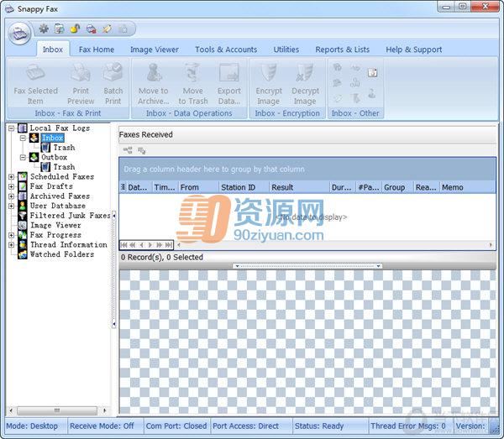Open Print Preview from the ribbon
Viewport: 504px width, 439px height.
click(81, 83)
